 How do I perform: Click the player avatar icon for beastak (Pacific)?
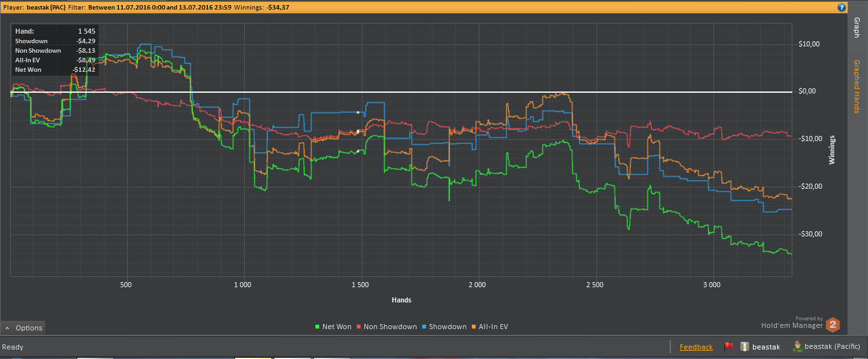click(x=797, y=346)
